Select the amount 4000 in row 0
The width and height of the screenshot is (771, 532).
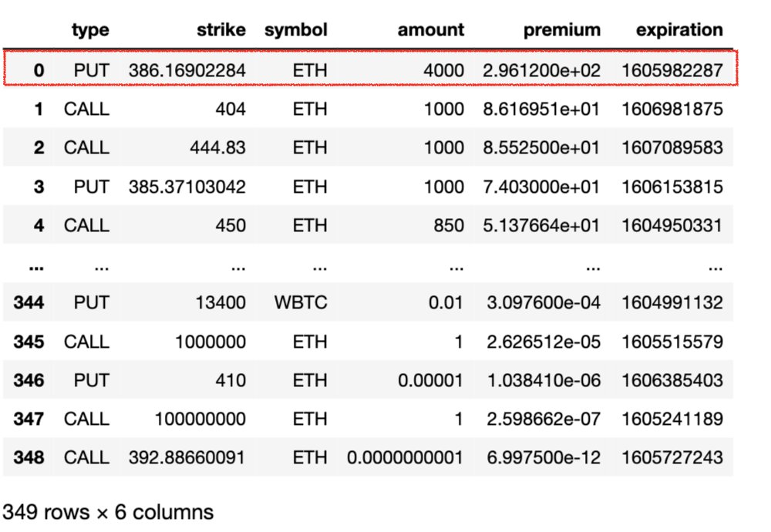443,69
